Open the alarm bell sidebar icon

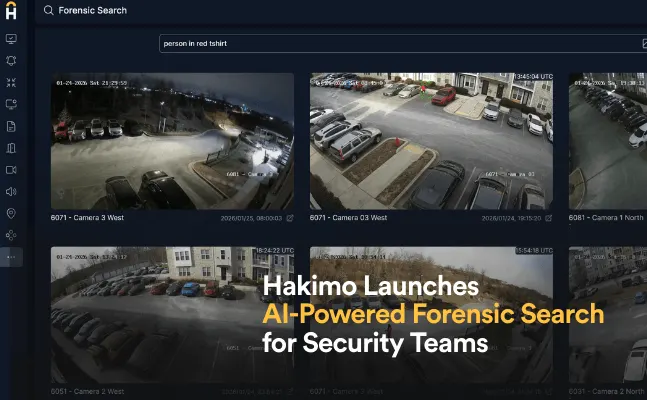click(x=11, y=61)
